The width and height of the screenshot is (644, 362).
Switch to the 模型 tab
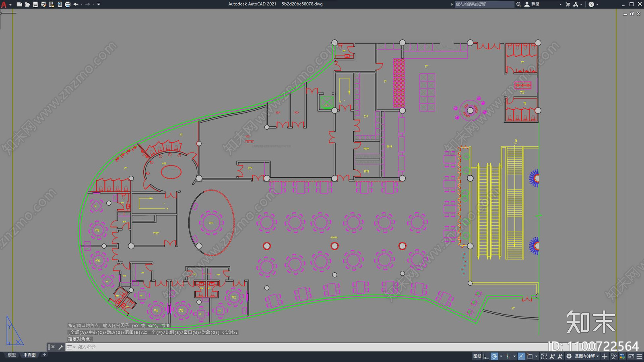(12, 355)
